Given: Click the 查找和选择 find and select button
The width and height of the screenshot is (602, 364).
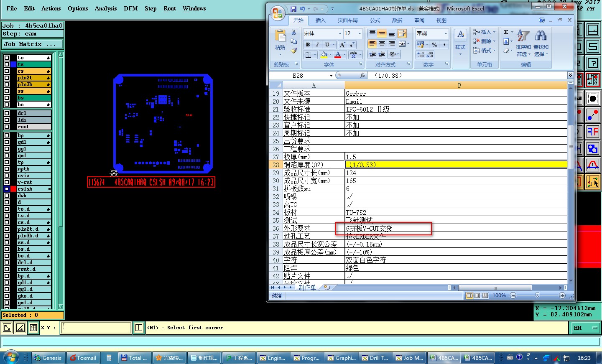Looking at the screenshot, I should click(x=541, y=43).
